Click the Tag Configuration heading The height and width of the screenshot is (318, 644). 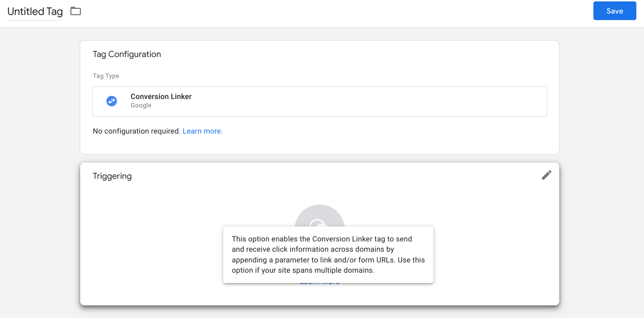coord(127,54)
